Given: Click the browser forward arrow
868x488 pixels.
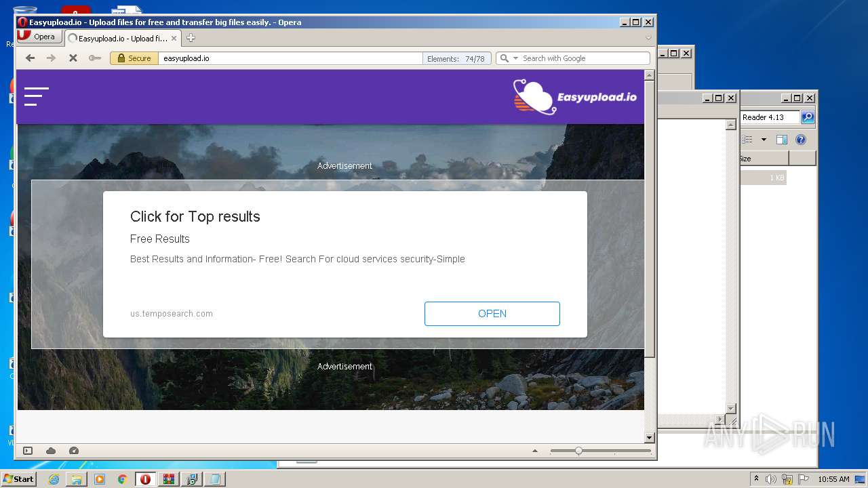Looking at the screenshot, I should pos(51,58).
